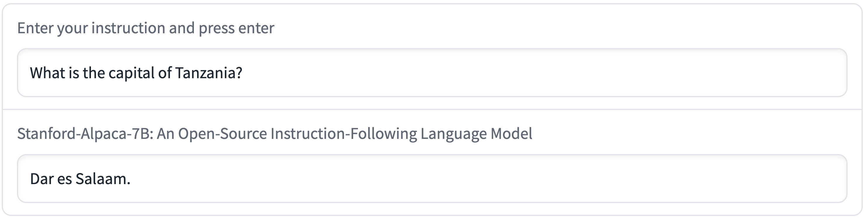This screenshot has height=220, width=868.
Task: Click 'press enter' in the prompt label
Action: [x=236, y=28]
